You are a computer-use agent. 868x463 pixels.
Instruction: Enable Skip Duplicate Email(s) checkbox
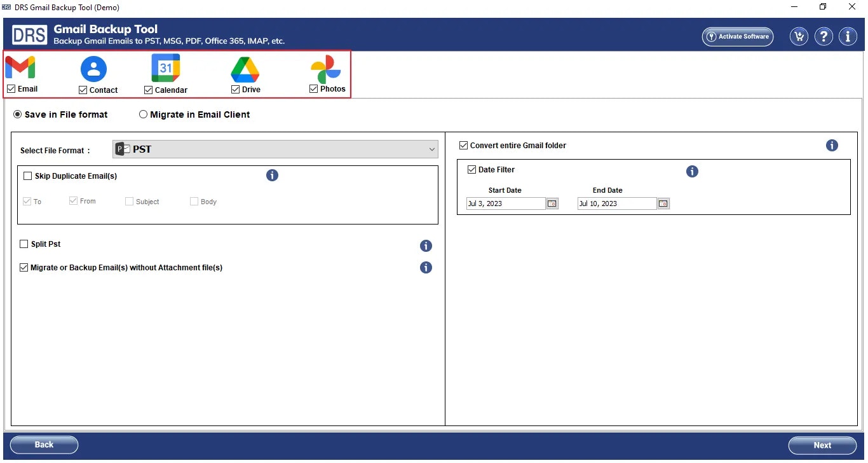[27, 176]
